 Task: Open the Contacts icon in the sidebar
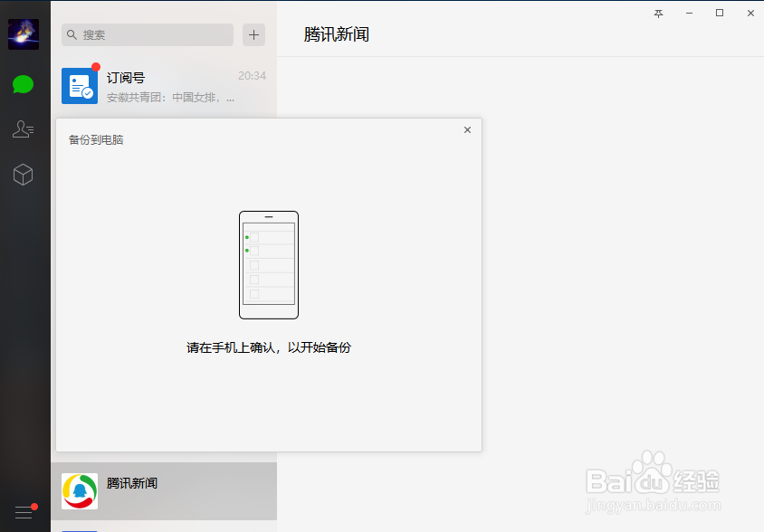24,129
